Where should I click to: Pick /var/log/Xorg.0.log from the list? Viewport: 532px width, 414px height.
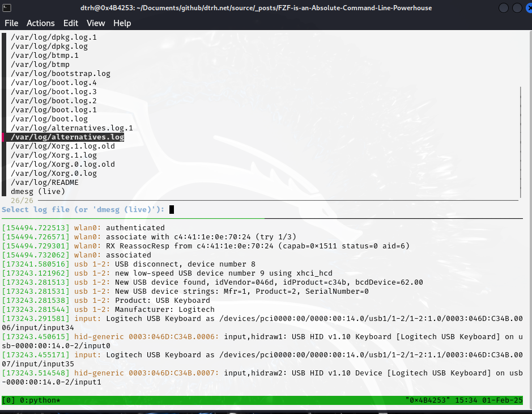coord(53,174)
